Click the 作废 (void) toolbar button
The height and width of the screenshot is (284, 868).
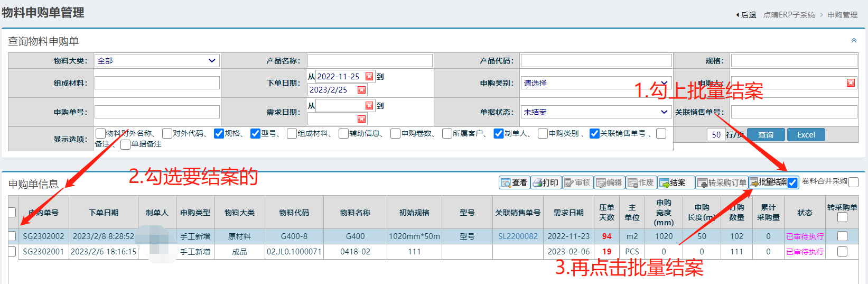pos(641,182)
